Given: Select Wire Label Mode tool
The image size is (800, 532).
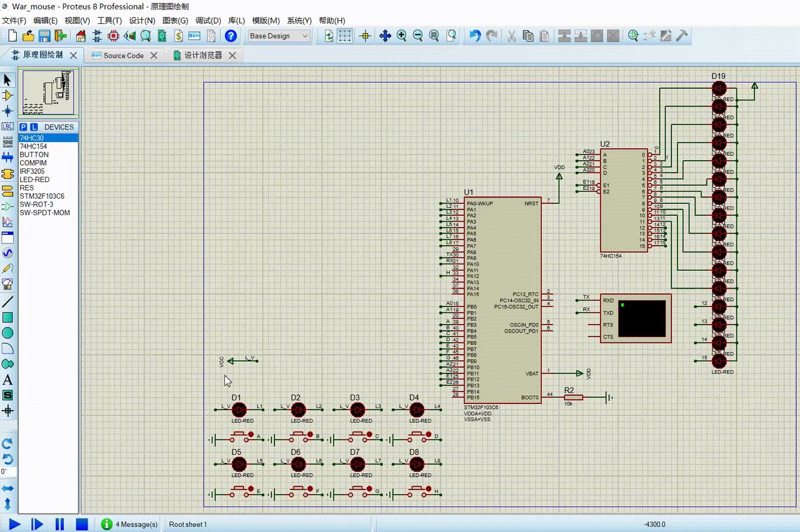Looking at the screenshot, I should tap(7, 127).
